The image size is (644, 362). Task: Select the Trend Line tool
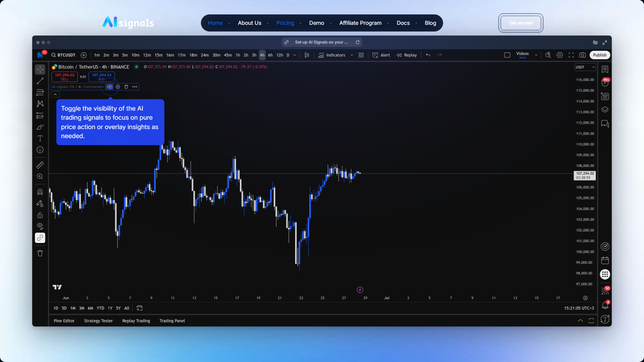coord(40,81)
